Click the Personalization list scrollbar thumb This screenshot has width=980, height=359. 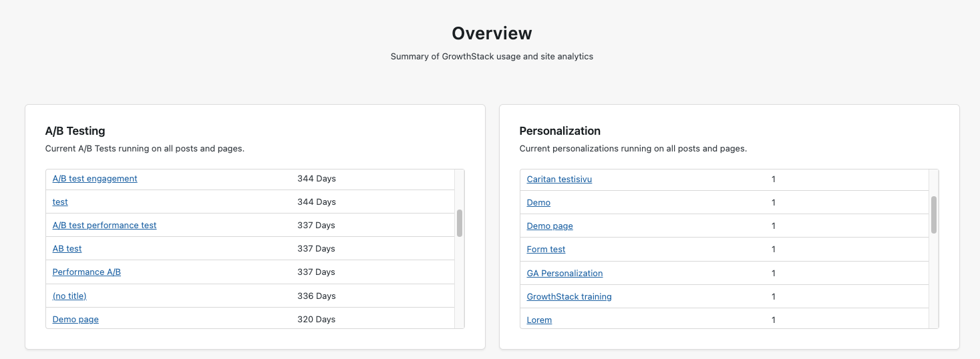934,214
